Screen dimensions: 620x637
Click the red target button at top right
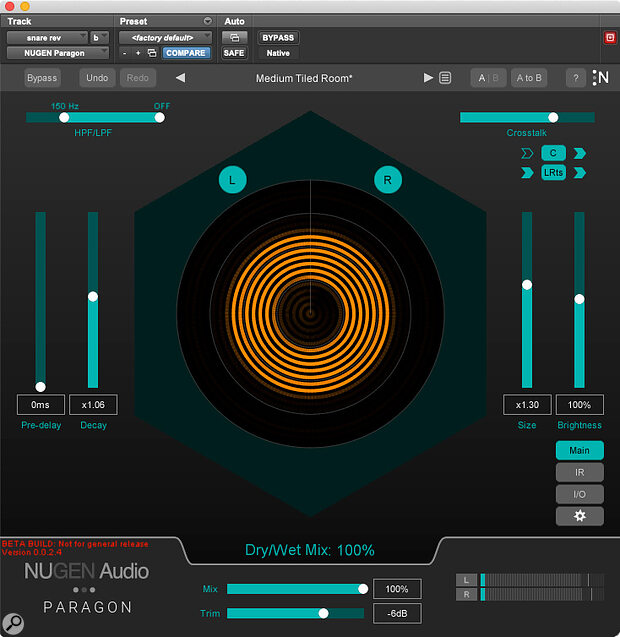pos(609,38)
